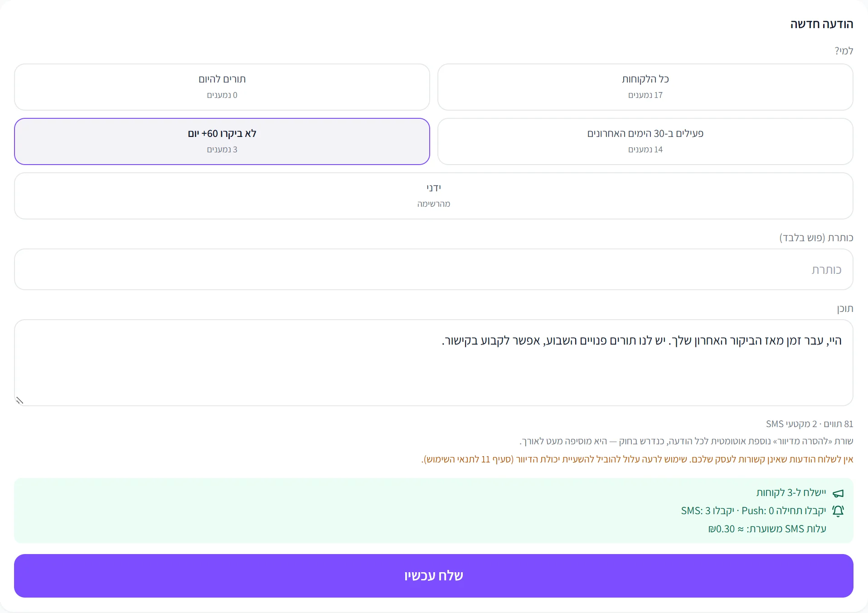Click the "כותרת (פוש בלבד)" label

(x=816, y=238)
